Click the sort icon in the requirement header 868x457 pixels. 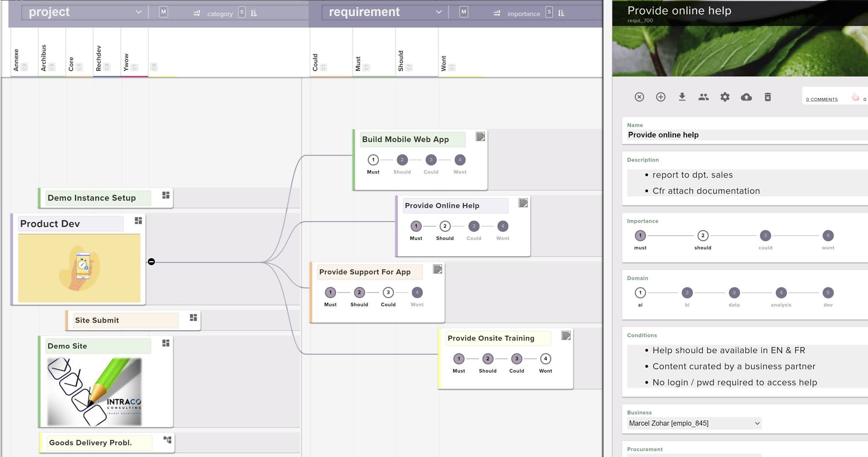(x=561, y=13)
